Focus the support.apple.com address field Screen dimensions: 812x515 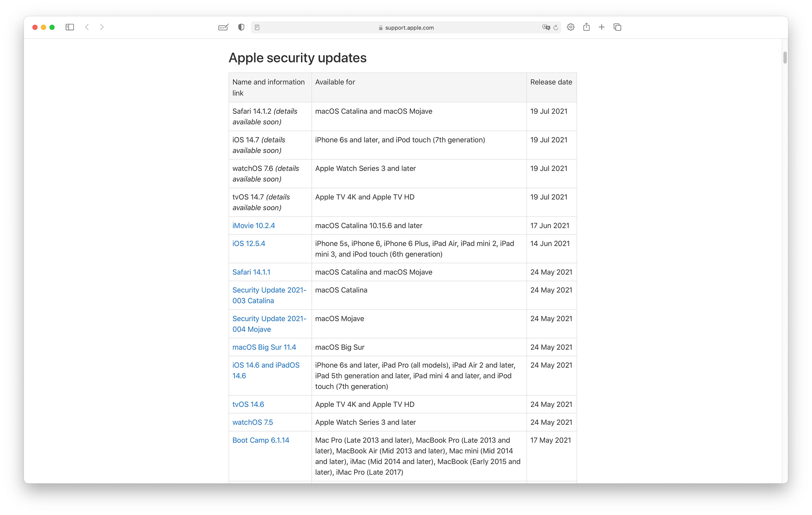coord(406,28)
